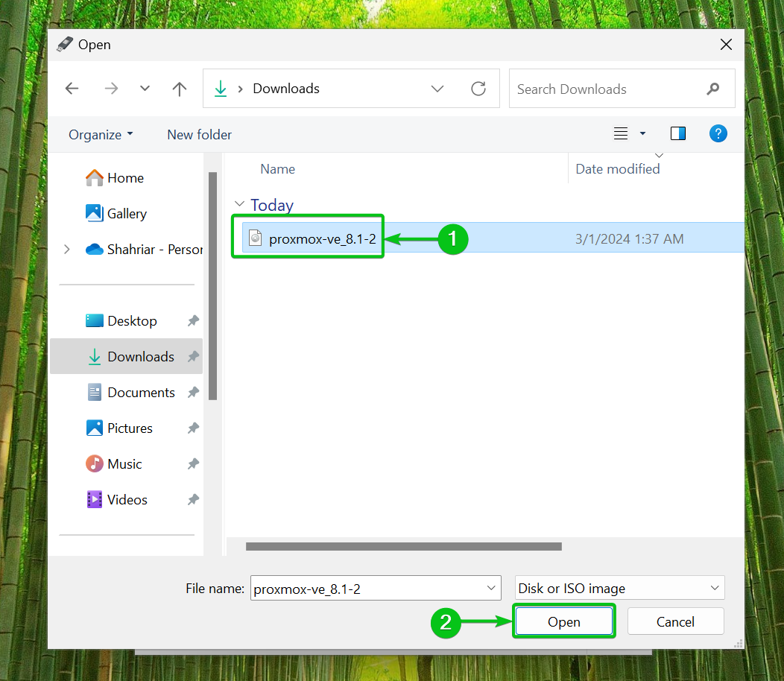Screen dimensions: 784x681
Task: Click the pin icon beside Documents
Action: click(193, 393)
